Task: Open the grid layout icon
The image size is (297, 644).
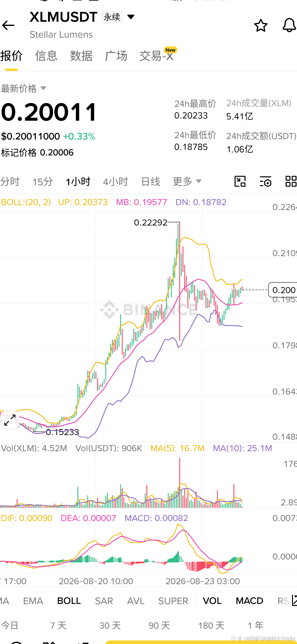Action: tap(291, 181)
